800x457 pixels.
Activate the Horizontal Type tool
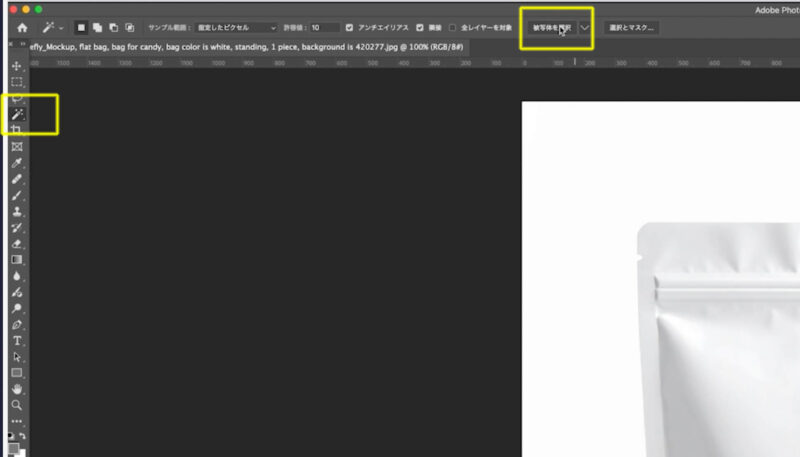point(17,340)
